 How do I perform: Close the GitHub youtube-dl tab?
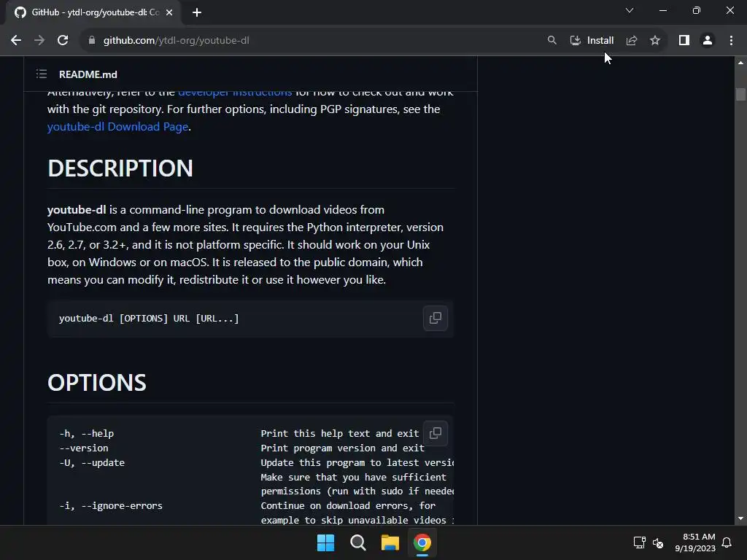click(169, 12)
